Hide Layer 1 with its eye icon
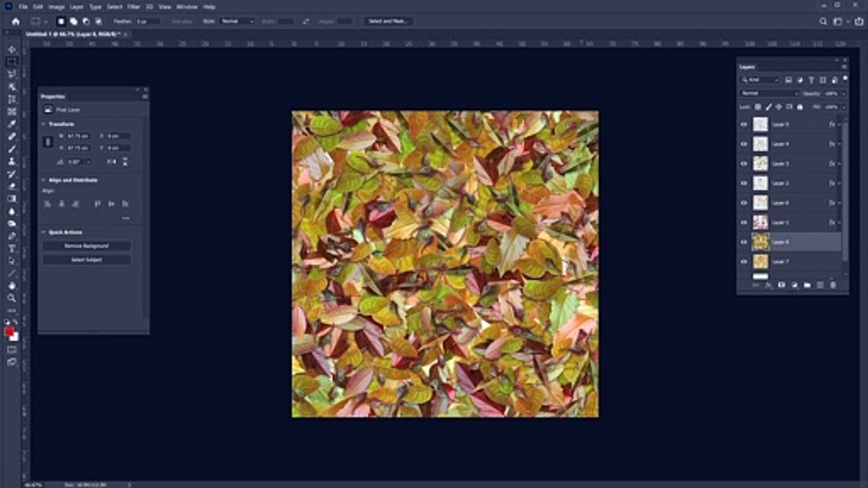 pyautogui.click(x=744, y=222)
